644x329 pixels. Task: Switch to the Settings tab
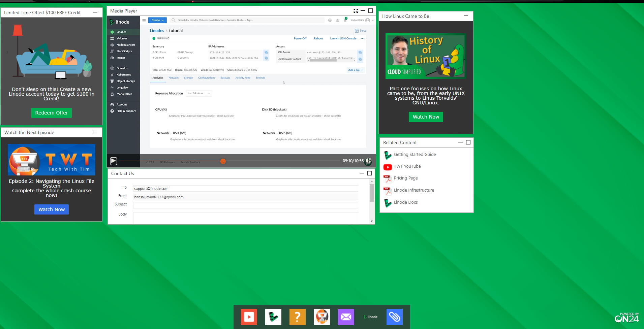click(x=260, y=78)
